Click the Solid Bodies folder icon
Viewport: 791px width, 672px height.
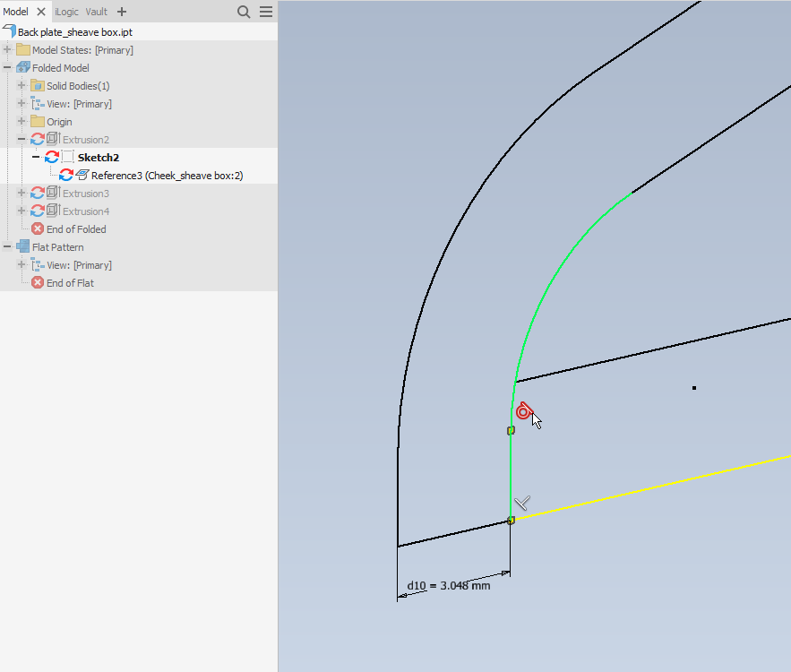click(x=36, y=85)
